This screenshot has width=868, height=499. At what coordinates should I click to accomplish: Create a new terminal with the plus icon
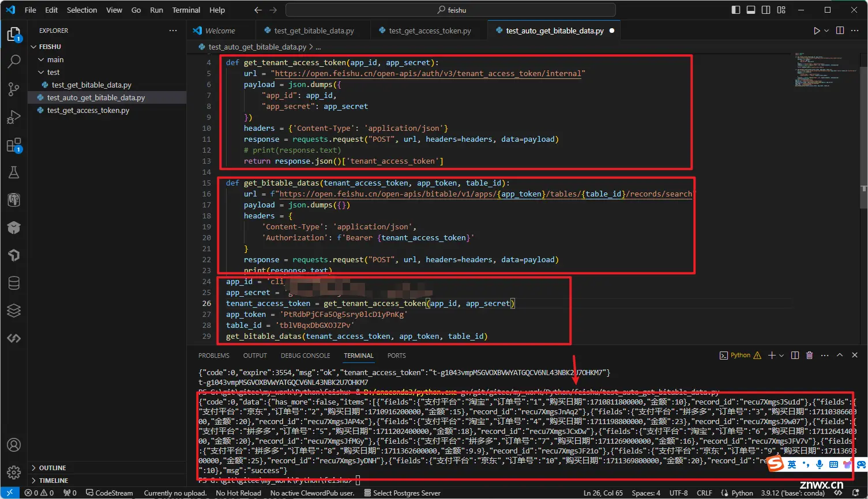(772, 356)
